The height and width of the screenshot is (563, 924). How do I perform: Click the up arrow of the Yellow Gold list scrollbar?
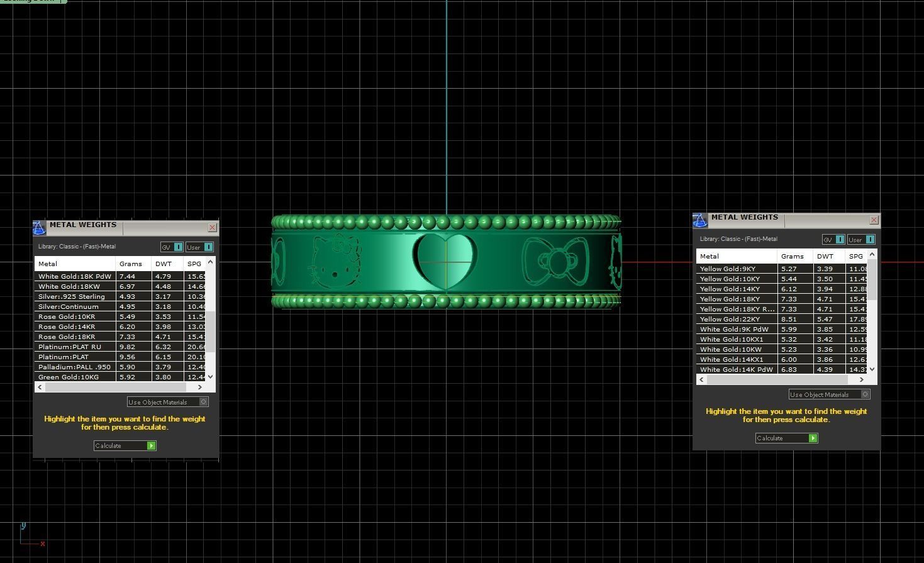tap(872, 254)
